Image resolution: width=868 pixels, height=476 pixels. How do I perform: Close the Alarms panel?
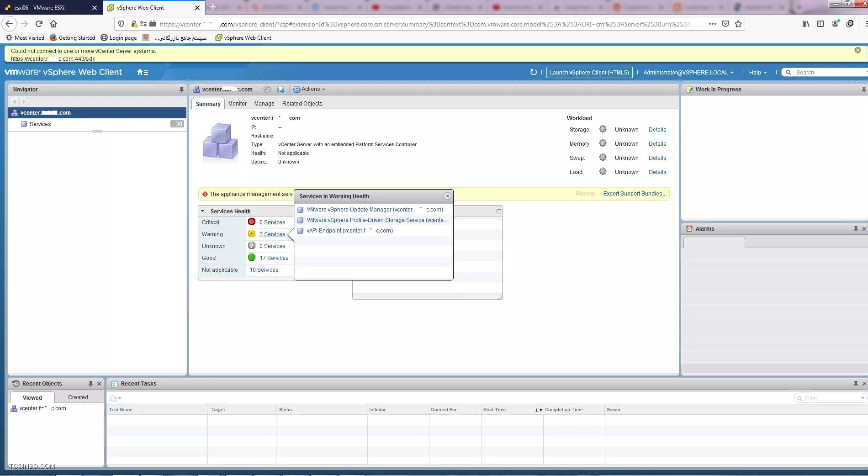(864, 229)
